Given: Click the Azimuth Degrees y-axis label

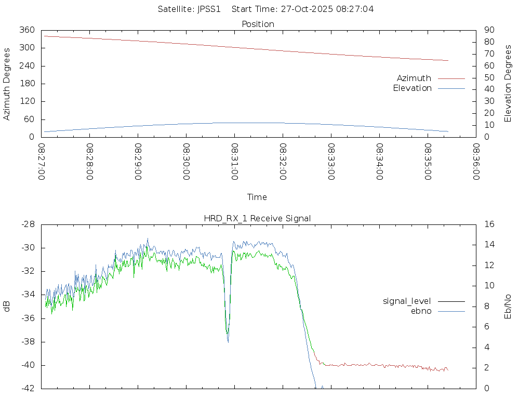Looking at the screenshot, I should [x=7, y=84].
